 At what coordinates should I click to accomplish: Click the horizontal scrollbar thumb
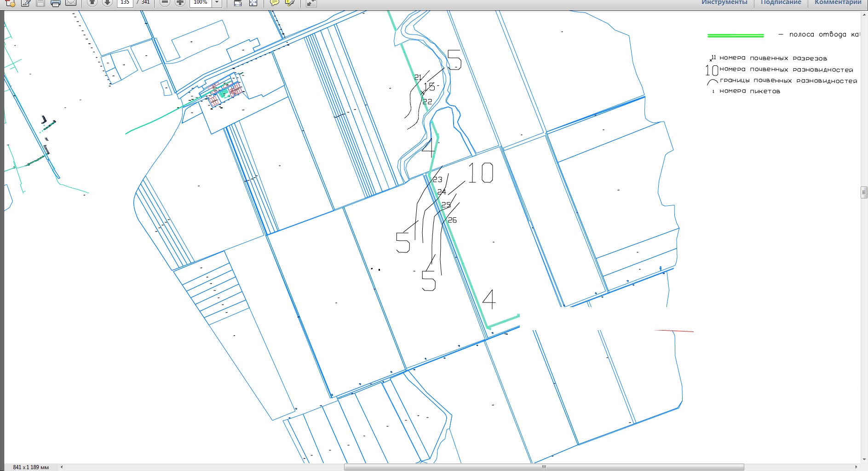544,467
